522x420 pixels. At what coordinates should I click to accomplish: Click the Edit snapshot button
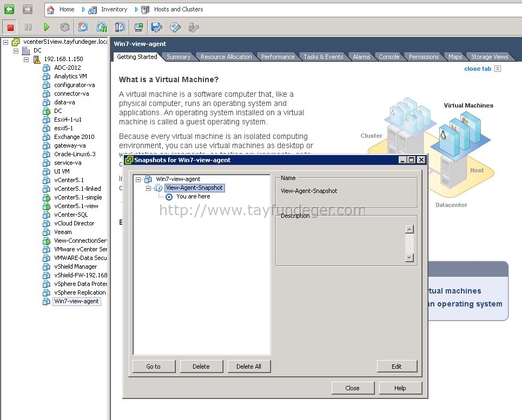[x=397, y=366]
